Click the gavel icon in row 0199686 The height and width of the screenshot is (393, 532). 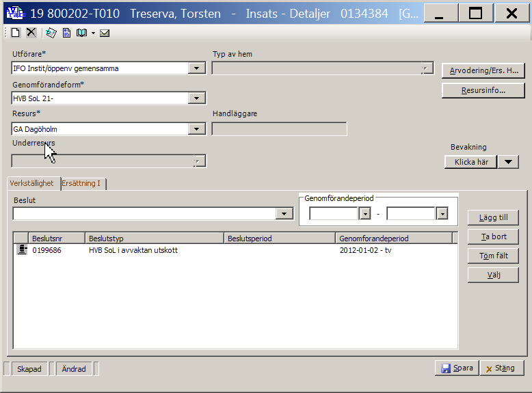click(22, 249)
